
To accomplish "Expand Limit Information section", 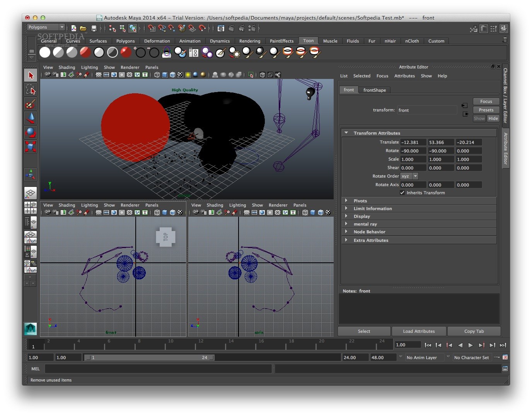I will click(346, 208).
